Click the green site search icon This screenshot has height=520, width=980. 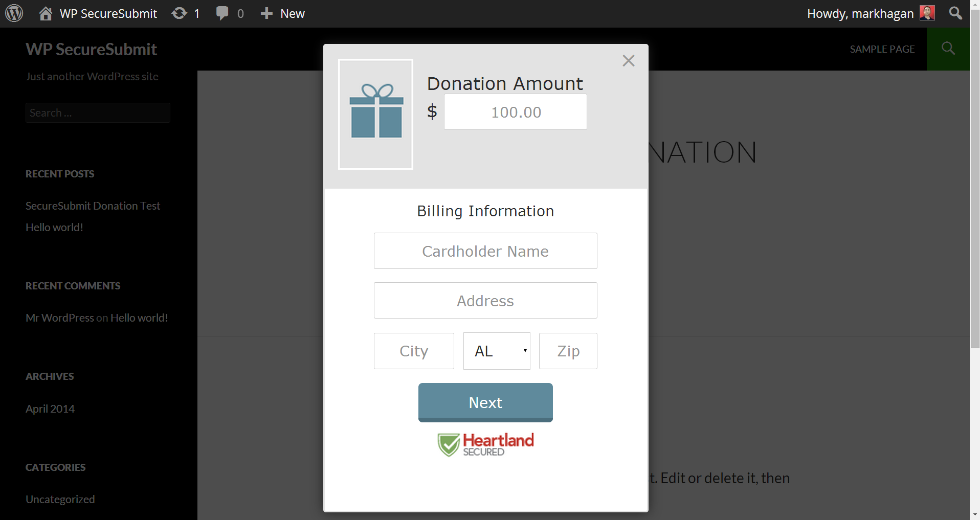click(x=948, y=49)
